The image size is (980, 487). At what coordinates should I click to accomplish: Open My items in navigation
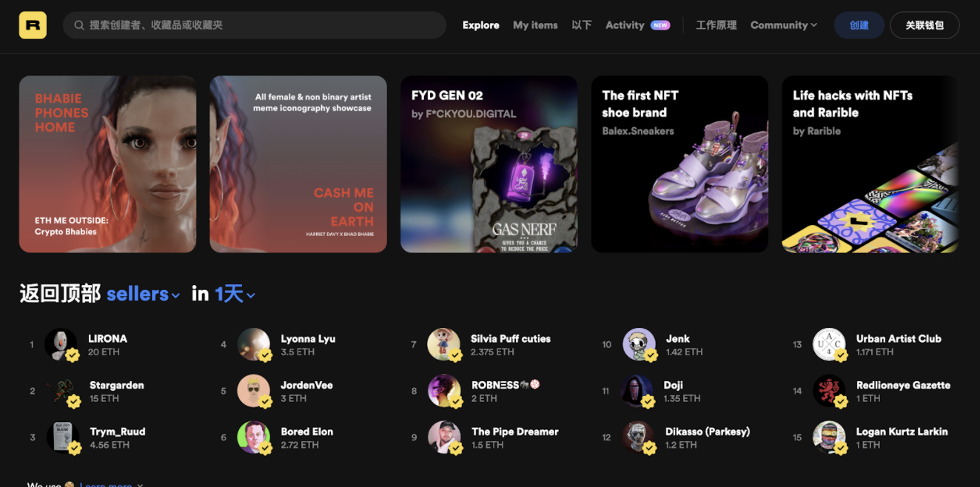535,25
